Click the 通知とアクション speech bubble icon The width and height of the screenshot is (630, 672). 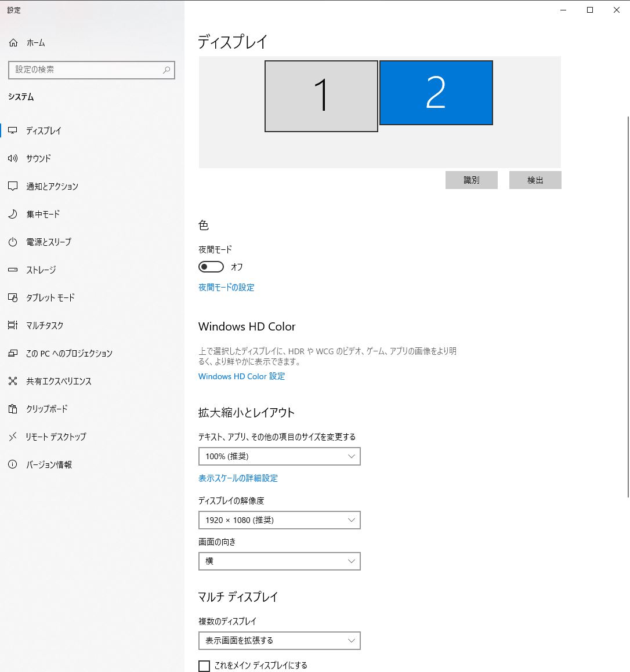13,186
